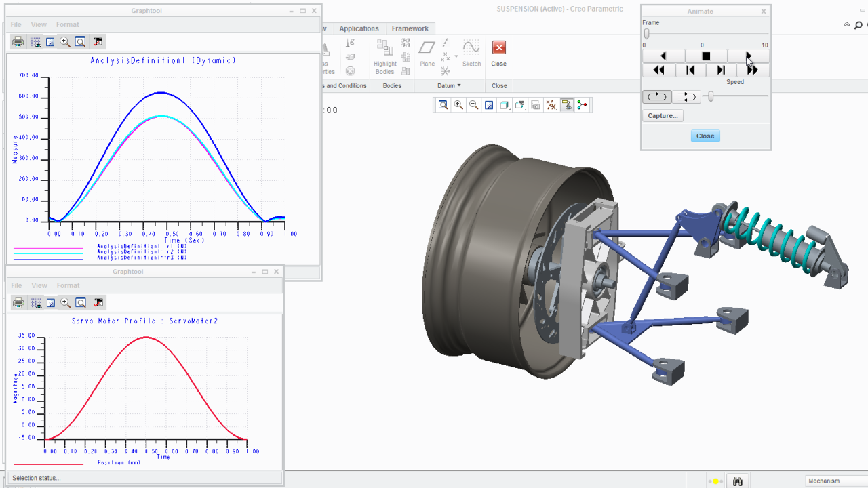868x488 pixels.
Task: Toggle Annotation Display in graphics toolbar
Action: coord(567,105)
